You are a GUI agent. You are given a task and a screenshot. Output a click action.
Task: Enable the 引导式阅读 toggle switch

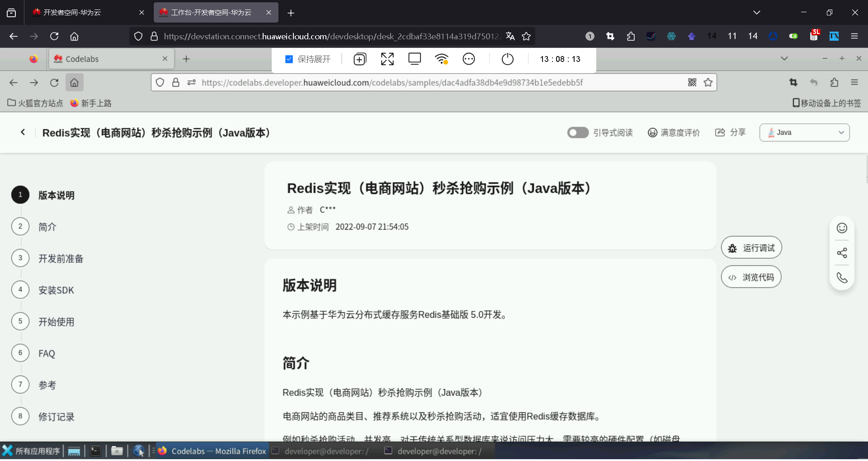[578, 132]
